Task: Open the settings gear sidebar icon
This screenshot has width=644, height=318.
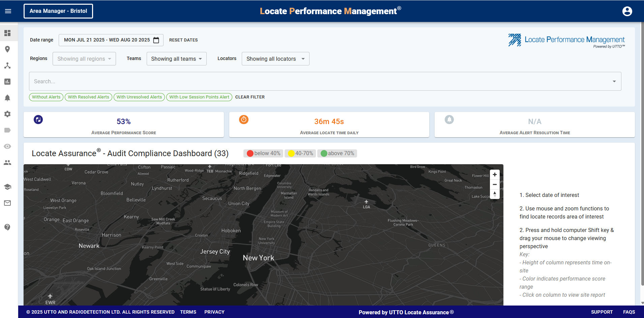Action: point(7,114)
